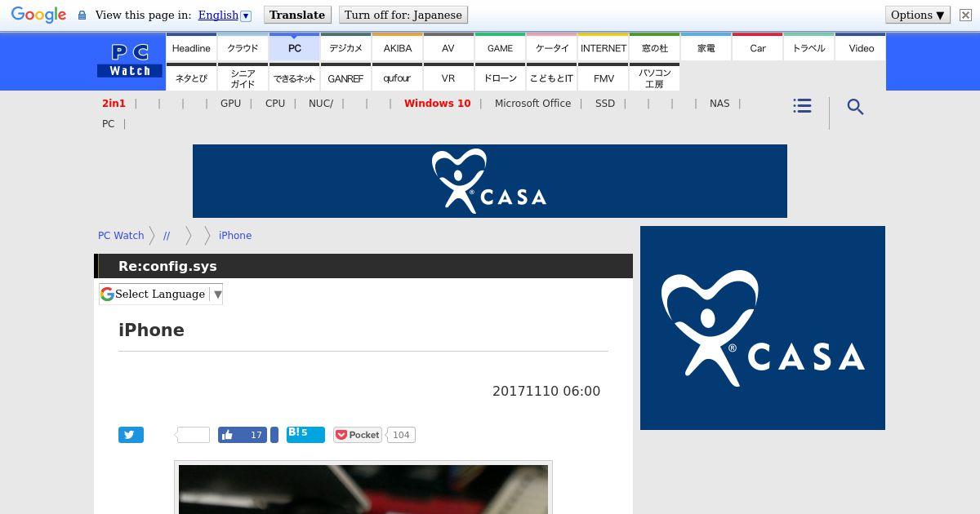
Task: Open the 家電 tab
Action: 706,47
